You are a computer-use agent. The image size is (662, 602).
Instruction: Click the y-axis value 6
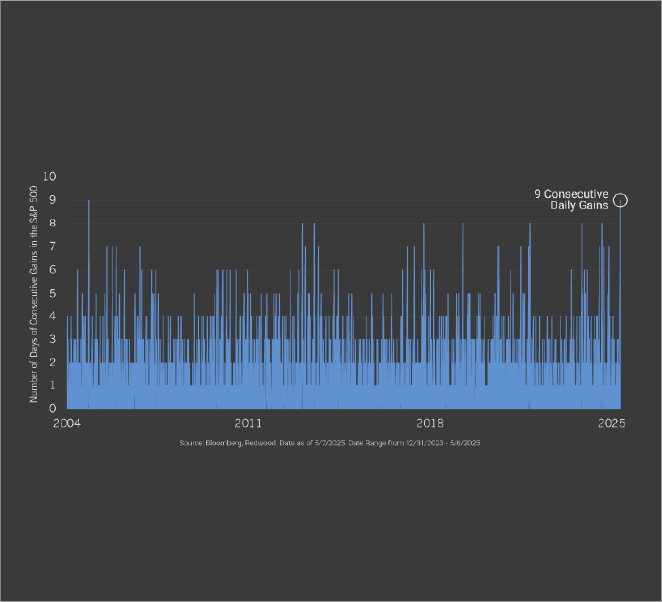pyautogui.click(x=53, y=269)
